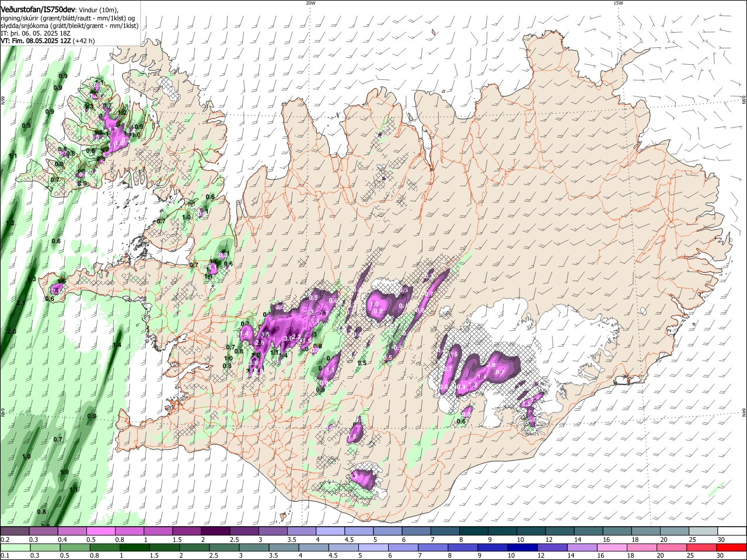Select the dark teal 9–10 mm snow swatch
Screen dimensions: 747x560
tap(502, 531)
